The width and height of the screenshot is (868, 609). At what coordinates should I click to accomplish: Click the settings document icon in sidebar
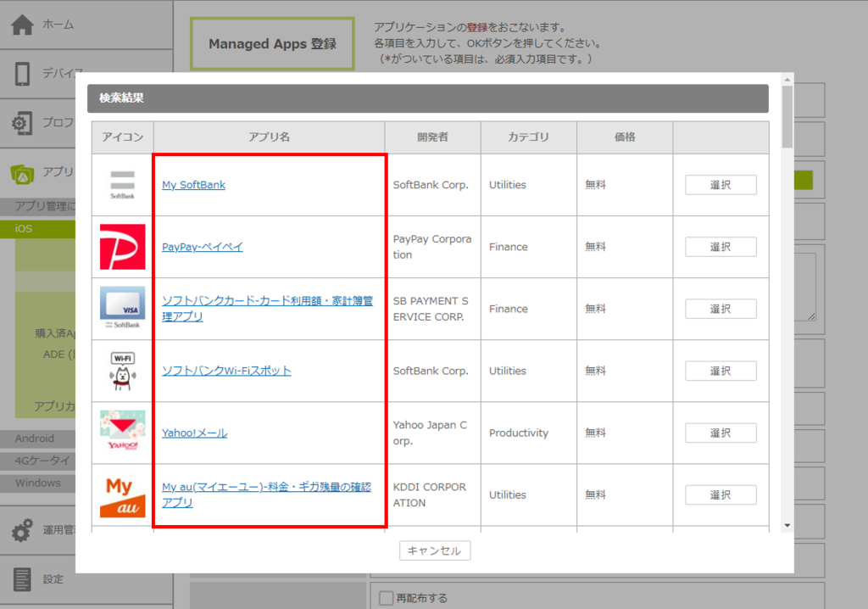click(x=22, y=579)
